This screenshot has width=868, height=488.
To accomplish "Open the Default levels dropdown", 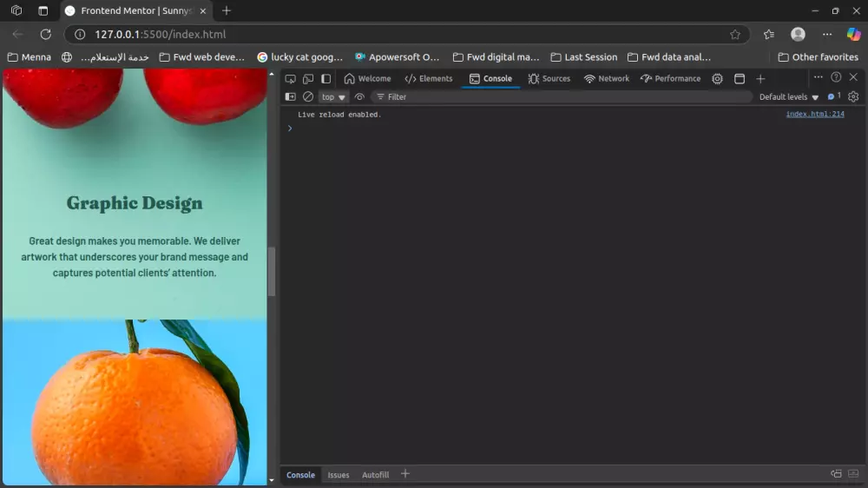I will coord(789,97).
